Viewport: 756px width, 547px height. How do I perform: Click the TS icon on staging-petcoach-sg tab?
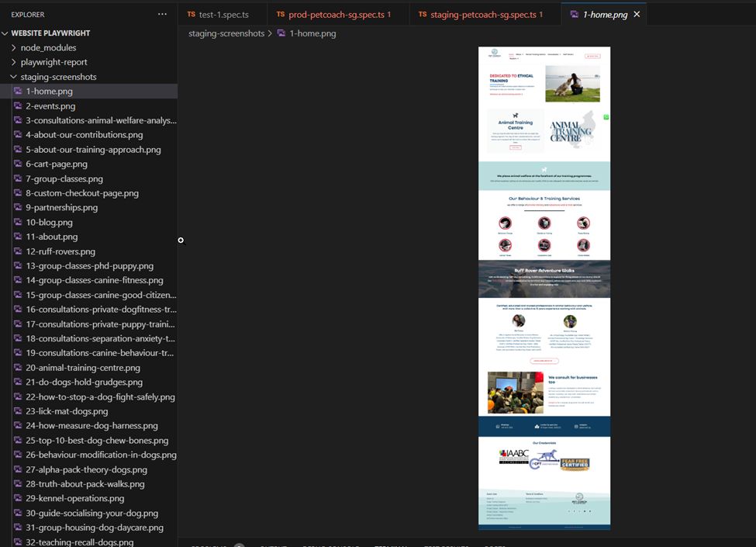(x=423, y=15)
